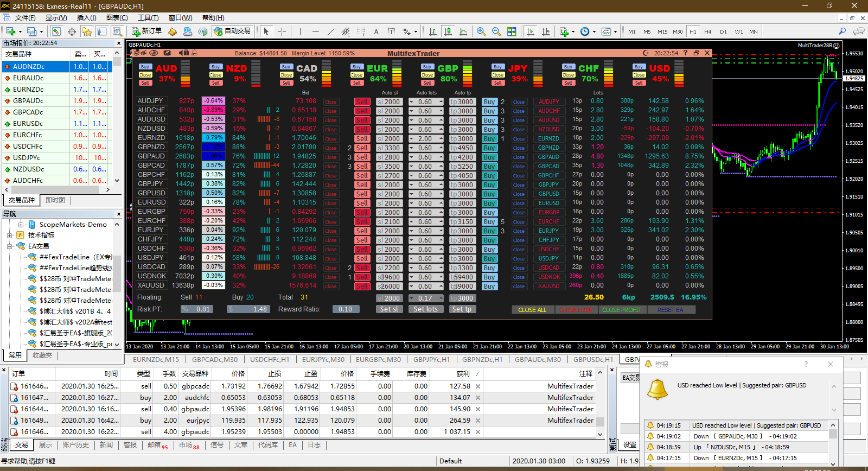
Task: Click the tile windows icon
Action: point(511,31)
